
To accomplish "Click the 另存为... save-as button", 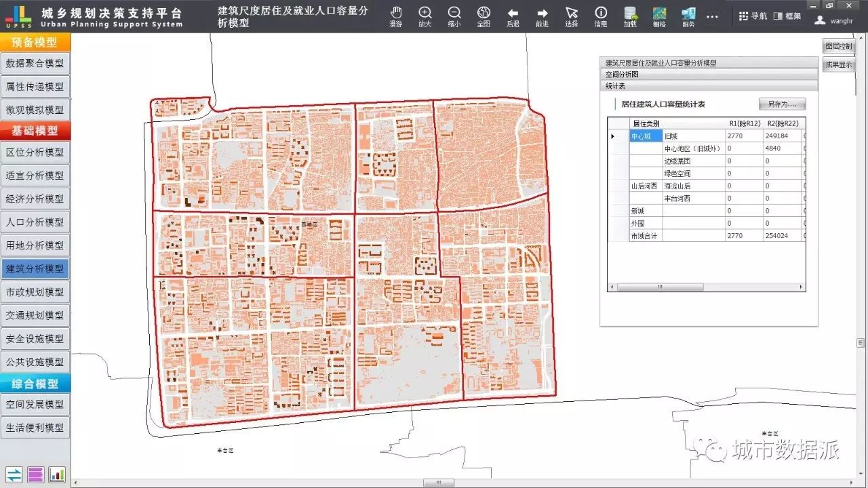I will pyautogui.click(x=782, y=104).
